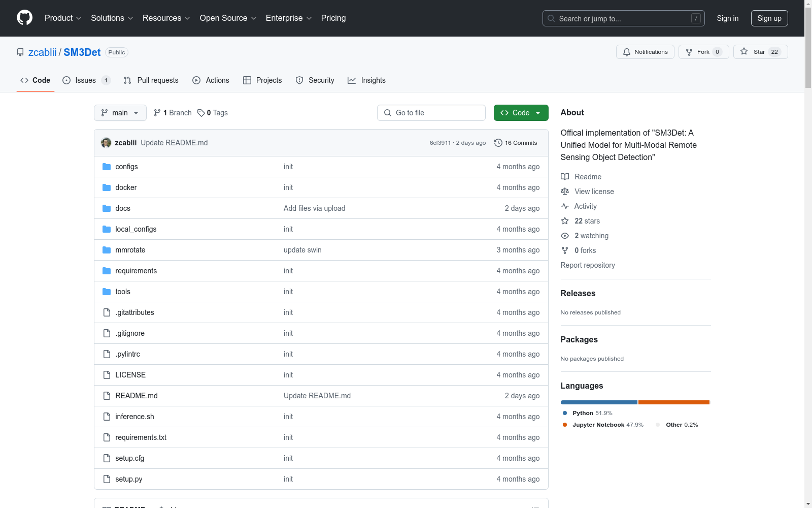This screenshot has height=508, width=812.
Task: Click zcablii's avatar in commit row
Action: coord(106,143)
